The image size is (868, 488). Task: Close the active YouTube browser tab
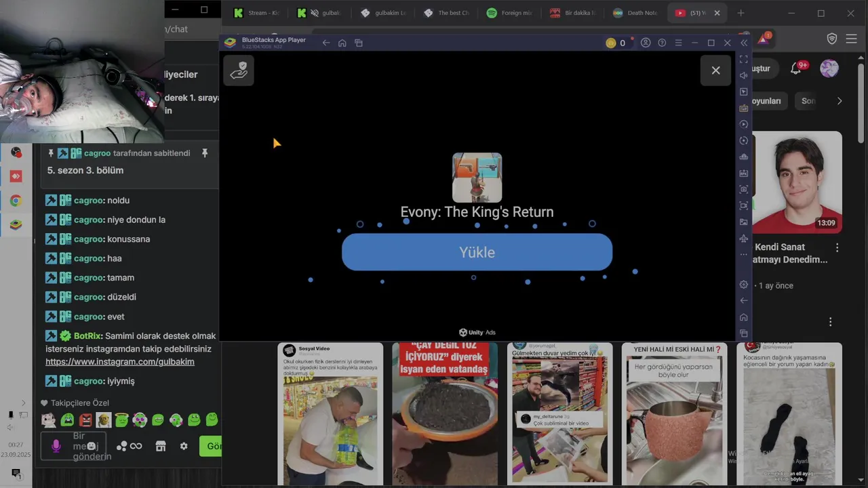(717, 13)
